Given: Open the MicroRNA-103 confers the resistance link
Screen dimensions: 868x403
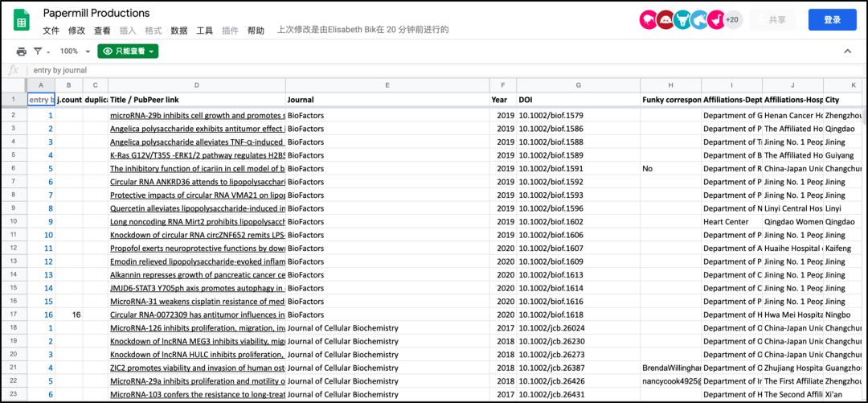Looking at the screenshot, I should pos(198,395).
